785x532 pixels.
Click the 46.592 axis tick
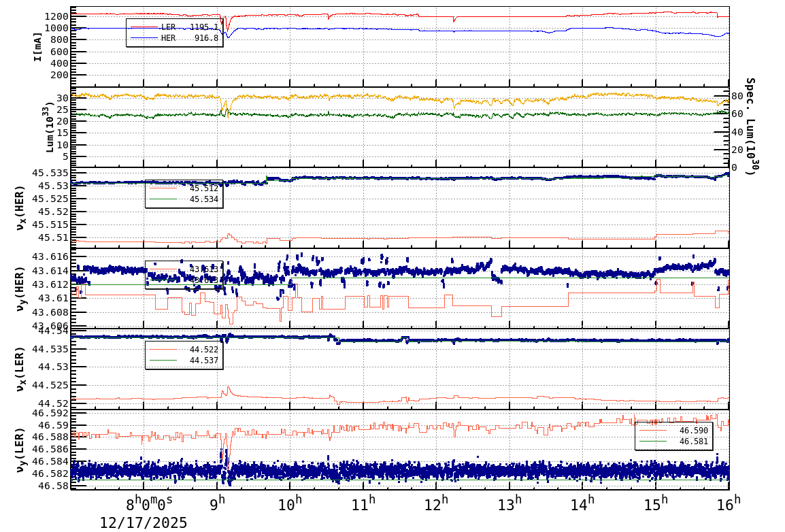click(50, 414)
